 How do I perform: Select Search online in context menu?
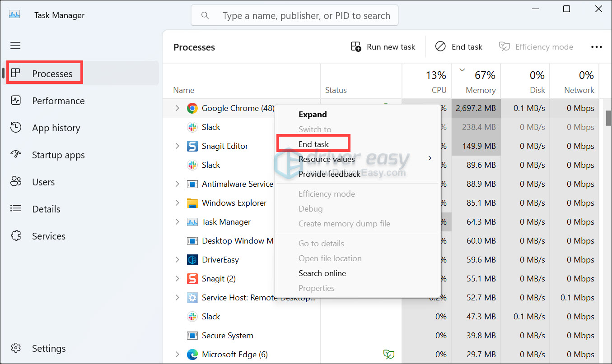[x=357, y=273]
